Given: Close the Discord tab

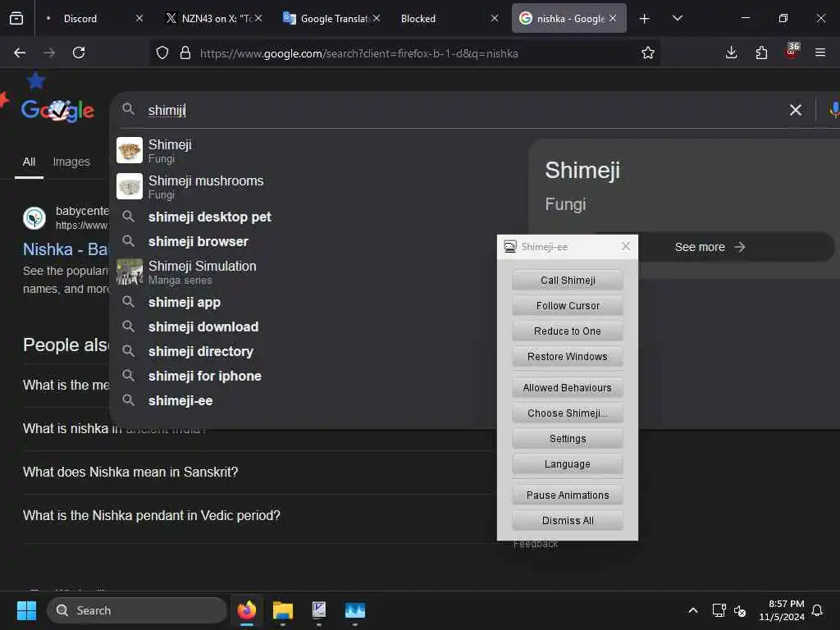Looking at the screenshot, I should point(139,18).
